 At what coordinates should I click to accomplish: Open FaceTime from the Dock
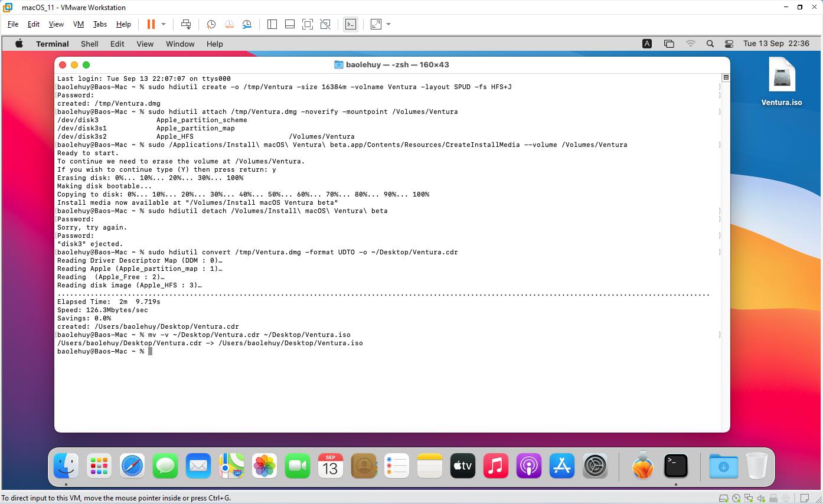pos(298,467)
